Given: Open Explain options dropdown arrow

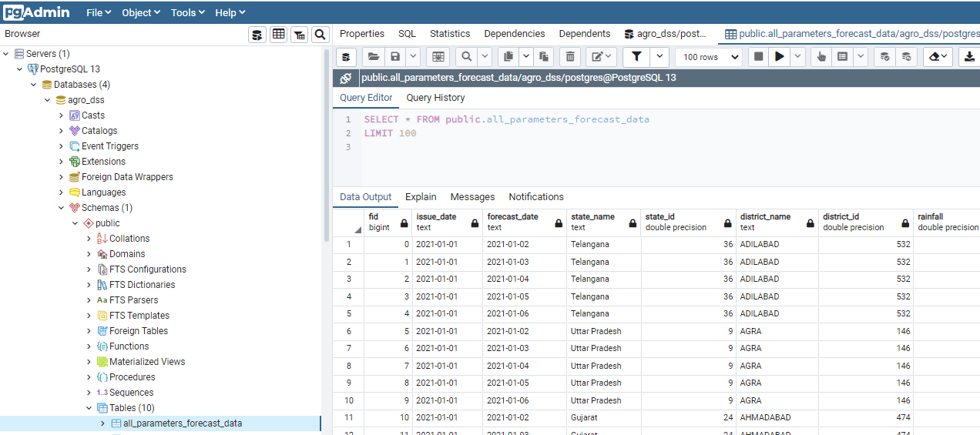Looking at the screenshot, I should [861, 57].
